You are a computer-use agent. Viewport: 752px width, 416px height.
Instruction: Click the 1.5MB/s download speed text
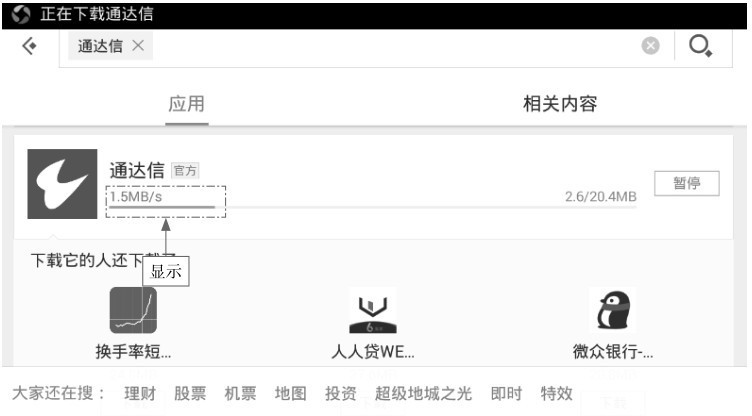tap(136, 197)
